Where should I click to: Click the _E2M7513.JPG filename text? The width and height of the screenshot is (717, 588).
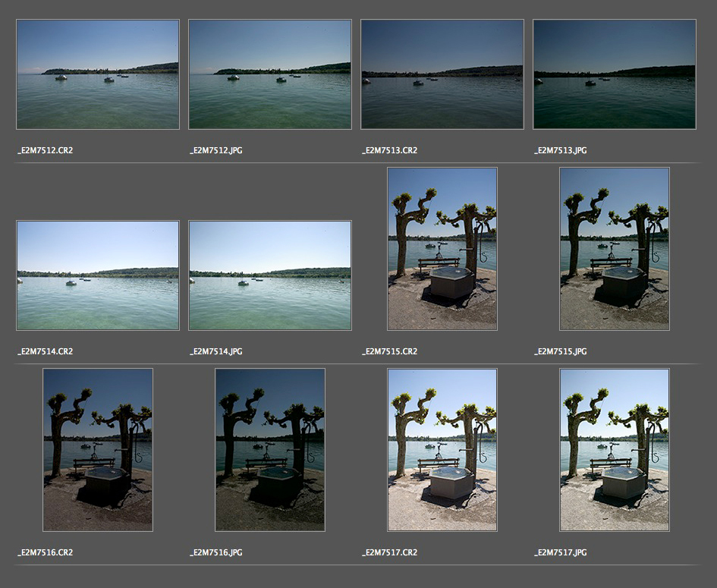561,151
